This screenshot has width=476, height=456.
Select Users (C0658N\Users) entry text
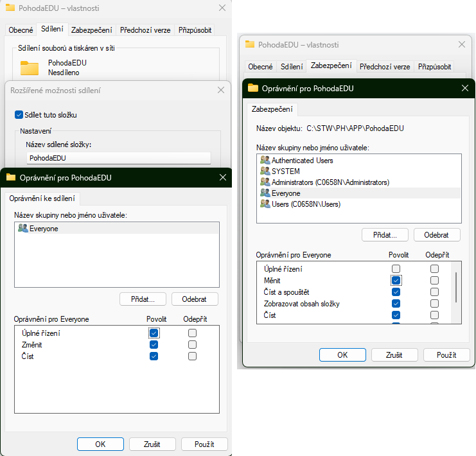coord(306,204)
